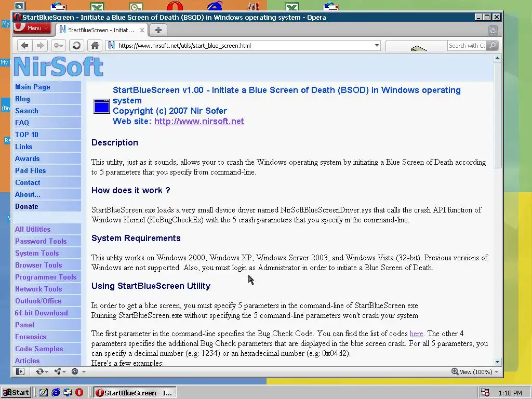Click the vertical scrollbar thumb
532x399 pixels.
click(497, 115)
